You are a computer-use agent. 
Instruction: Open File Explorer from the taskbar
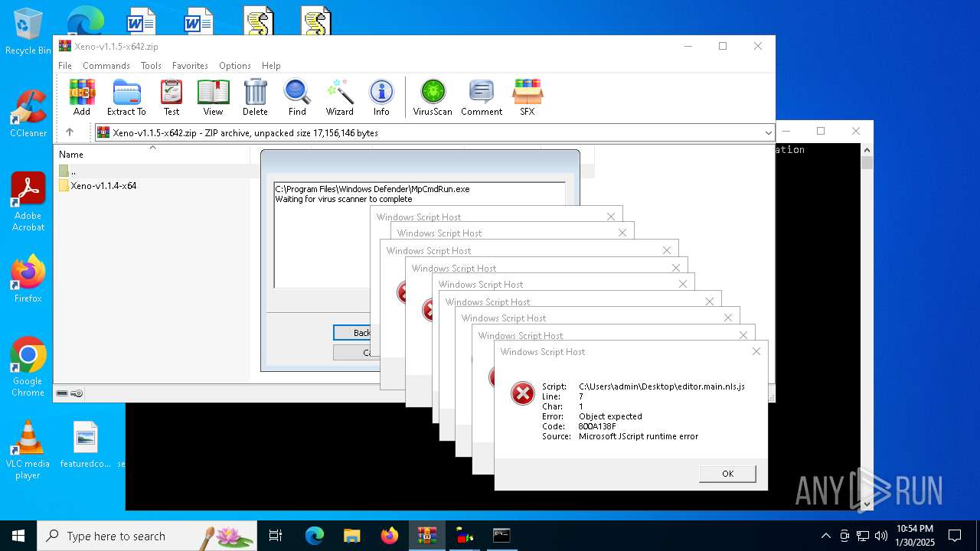[x=352, y=536]
